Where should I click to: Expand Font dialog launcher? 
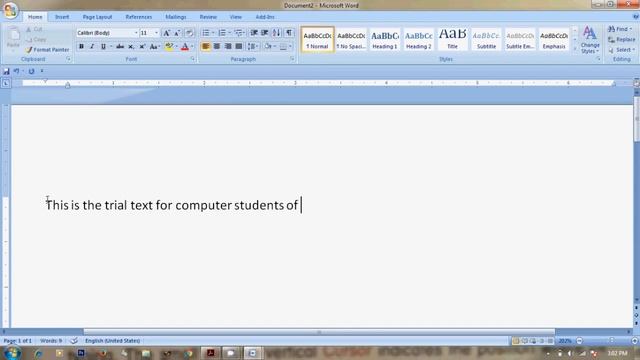click(x=192, y=59)
